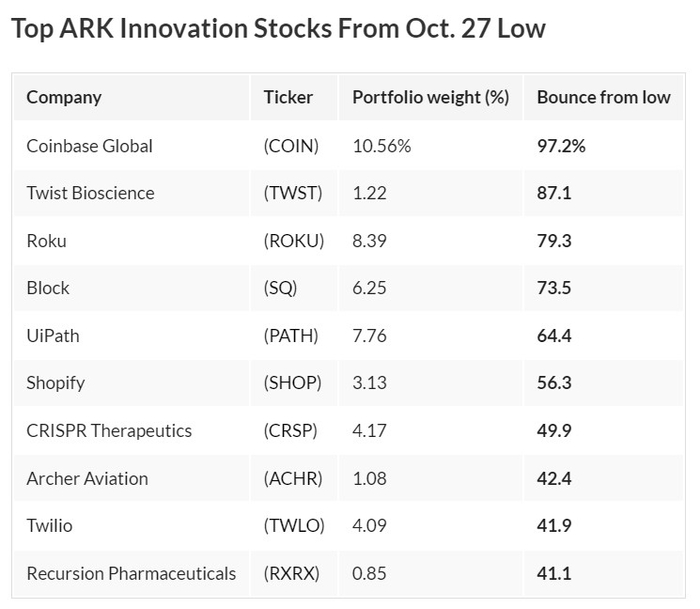Click the Archer Aviation company name
Screen dimensions: 700x609
[x=87, y=478]
